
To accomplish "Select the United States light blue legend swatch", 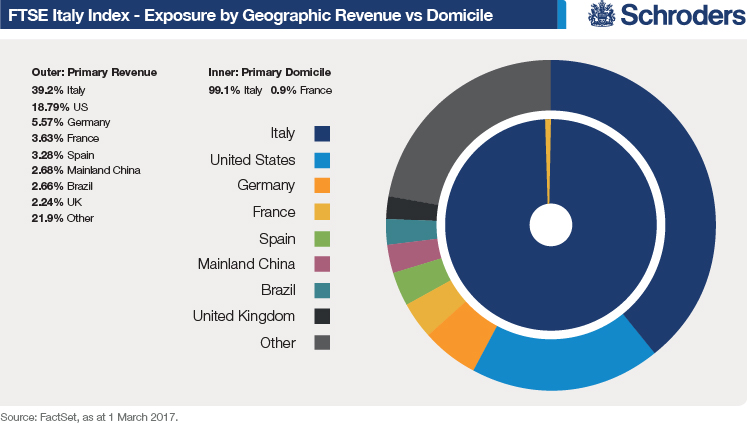I will pos(322,160).
